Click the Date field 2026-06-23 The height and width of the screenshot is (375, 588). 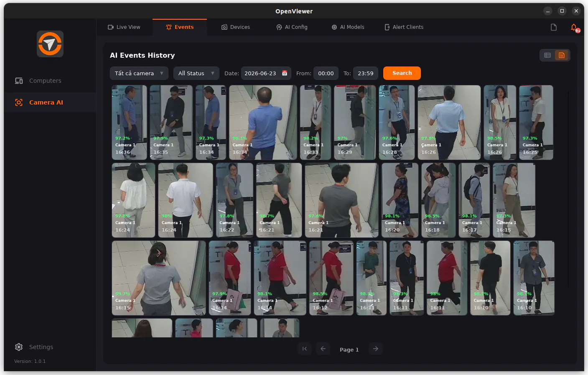click(266, 73)
